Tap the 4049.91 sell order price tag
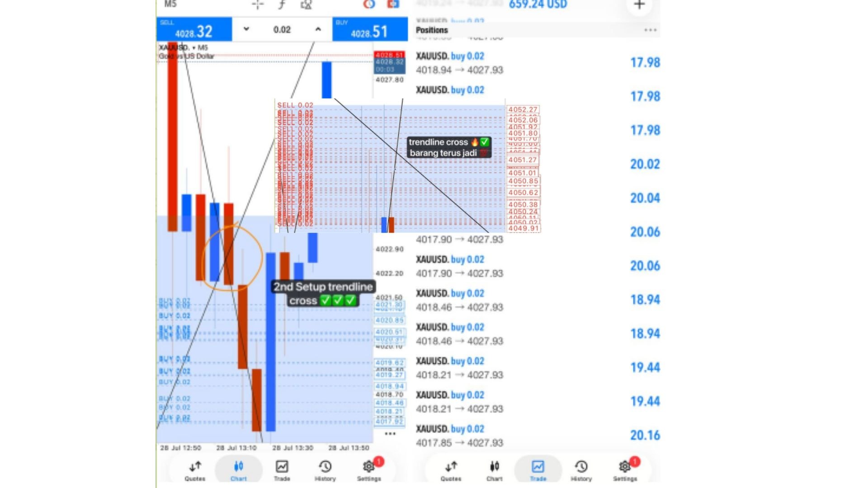Viewport: 868px width, 488px height. point(524,229)
